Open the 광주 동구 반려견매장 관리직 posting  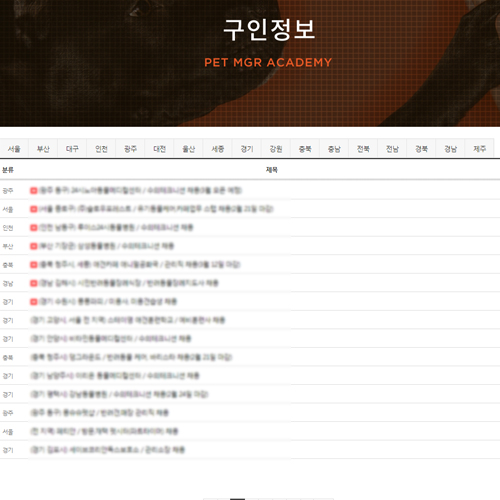click(100, 413)
